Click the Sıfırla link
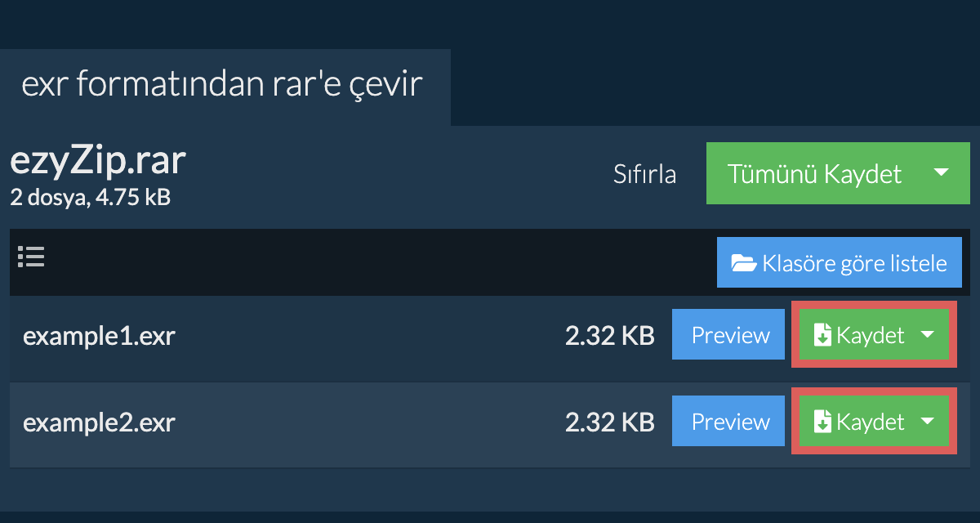 click(644, 174)
